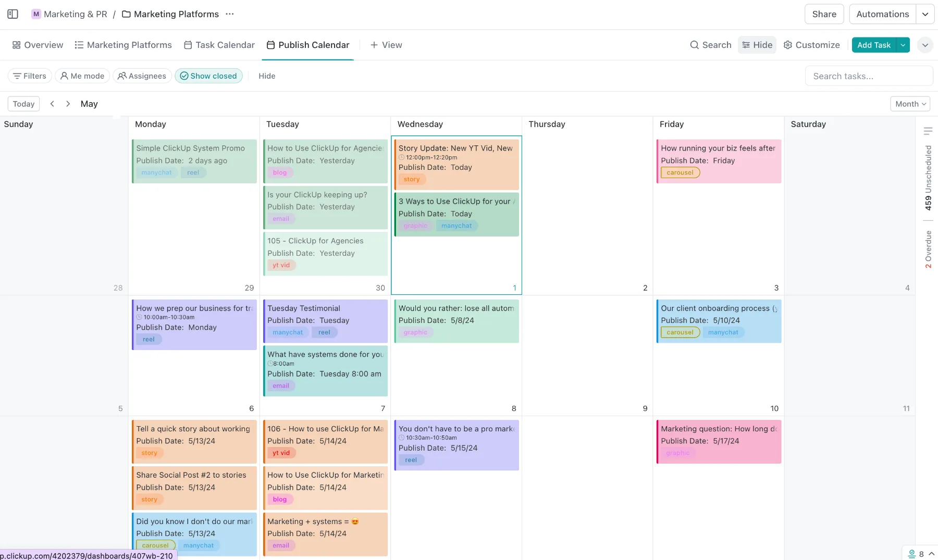This screenshot has width=938, height=560.
Task: Open the Month view dropdown
Action: [910, 104]
